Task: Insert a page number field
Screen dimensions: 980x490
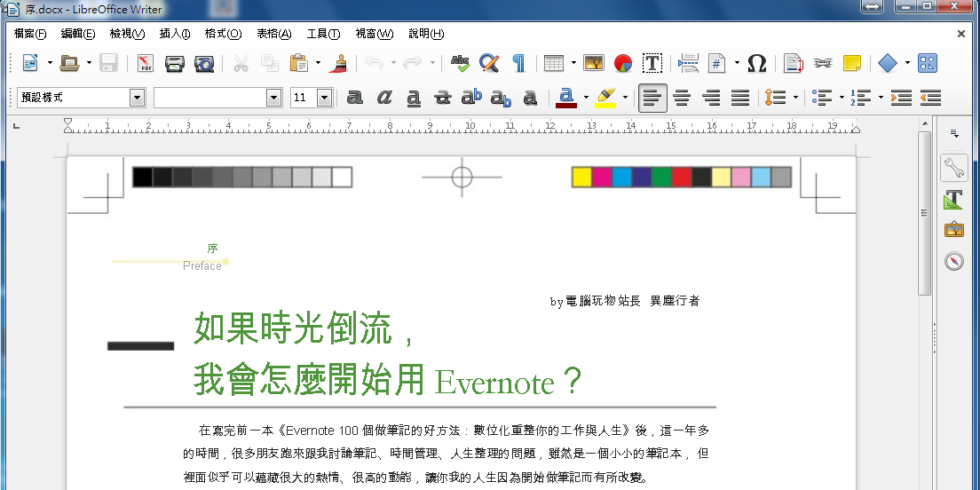Action: coord(717,63)
